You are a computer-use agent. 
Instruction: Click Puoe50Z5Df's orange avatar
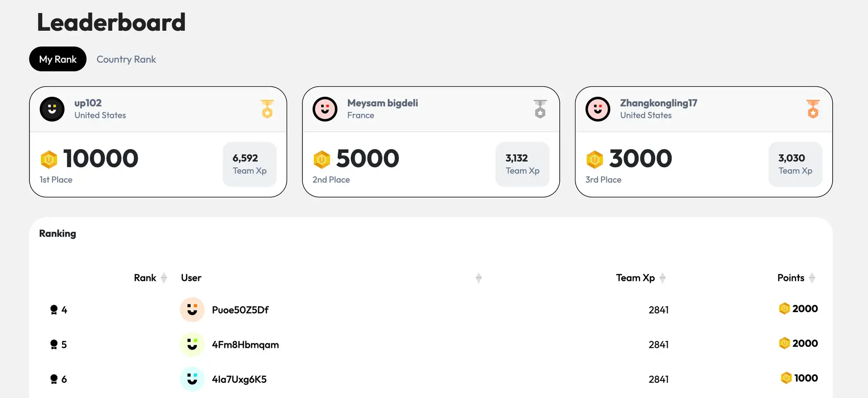tap(192, 309)
